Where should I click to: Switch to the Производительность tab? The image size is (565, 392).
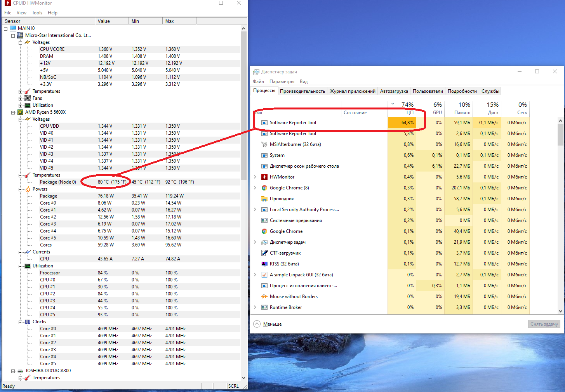(x=302, y=91)
